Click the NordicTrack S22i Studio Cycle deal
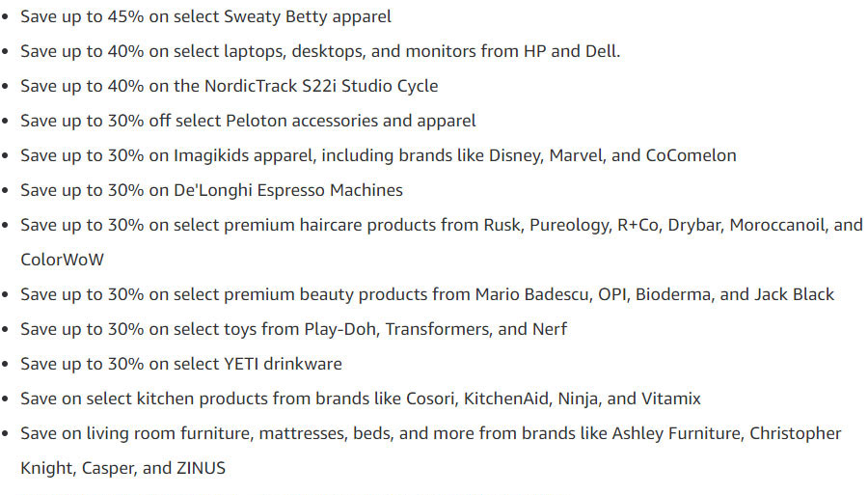The width and height of the screenshot is (868, 495). 230,87
